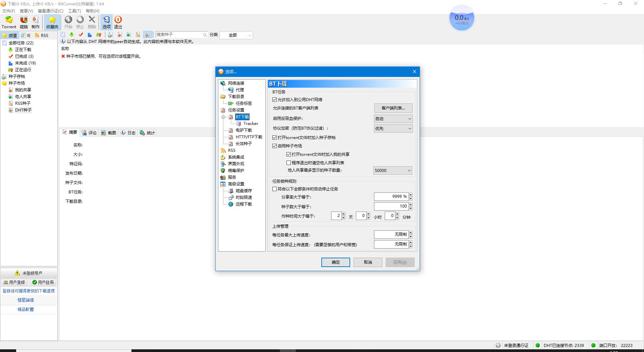Select 已完成 (3) in sidebar

coord(24,56)
